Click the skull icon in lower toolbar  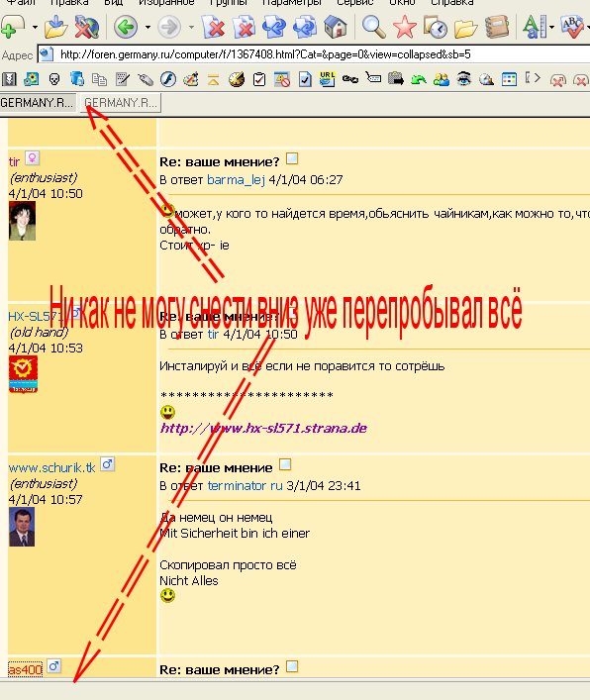(54, 79)
